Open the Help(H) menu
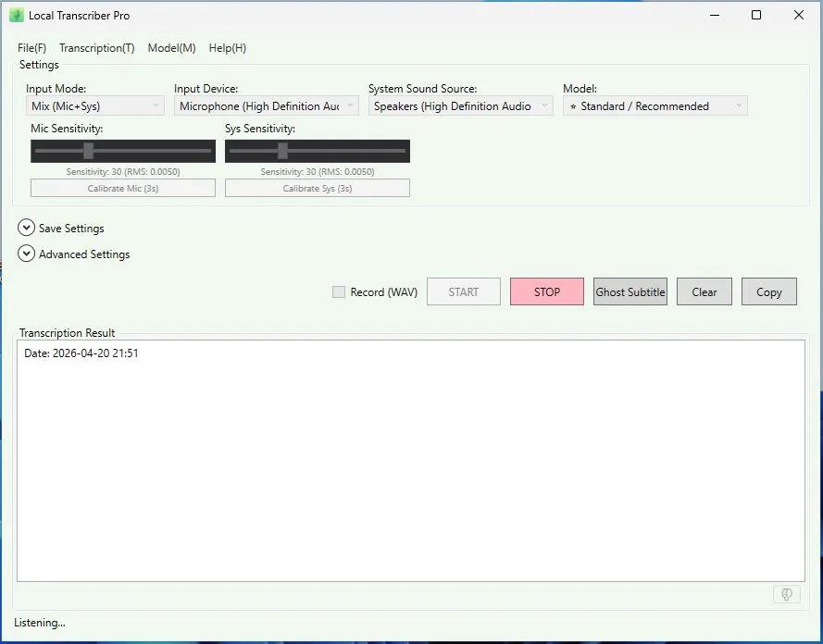823x644 pixels. click(228, 48)
